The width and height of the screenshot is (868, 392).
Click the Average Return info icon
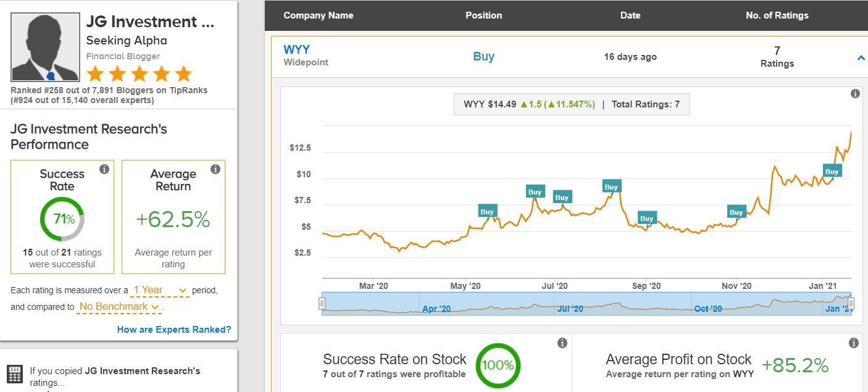point(215,169)
